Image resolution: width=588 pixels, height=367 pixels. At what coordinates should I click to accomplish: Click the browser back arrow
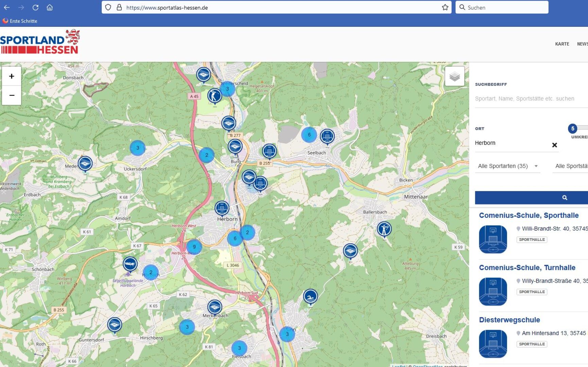(x=7, y=7)
